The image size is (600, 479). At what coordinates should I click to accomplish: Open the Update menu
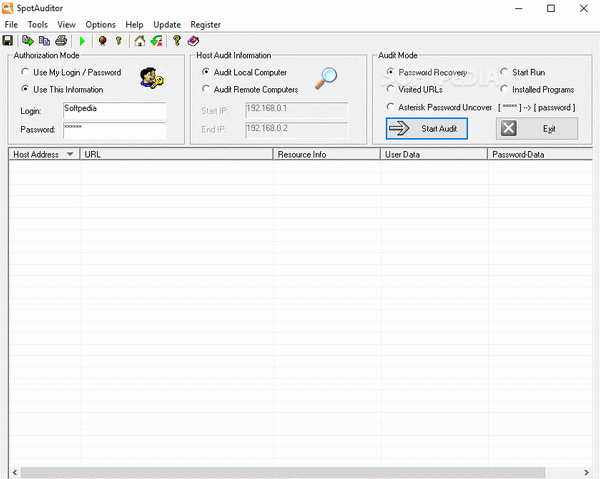click(167, 24)
